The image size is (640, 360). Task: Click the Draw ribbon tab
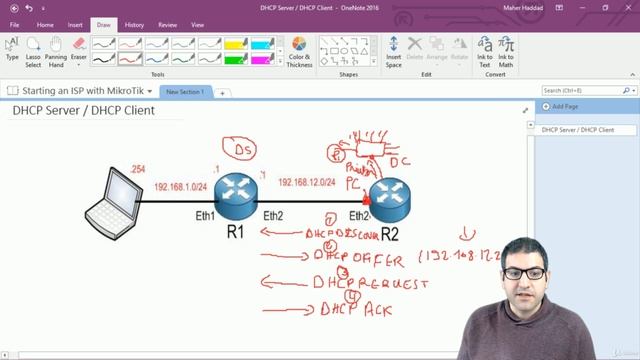tap(104, 25)
